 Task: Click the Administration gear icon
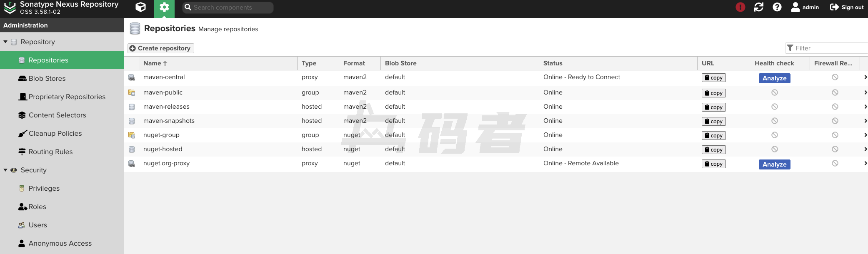tap(164, 7)
